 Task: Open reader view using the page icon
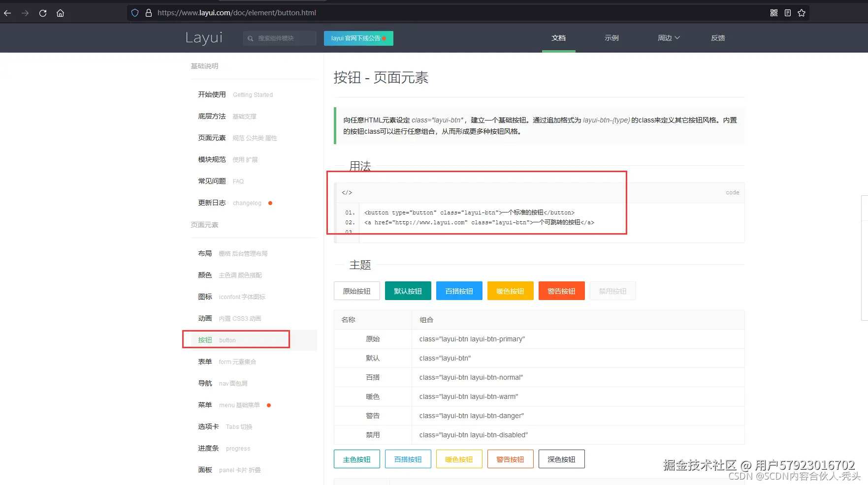tap(787, 13)
